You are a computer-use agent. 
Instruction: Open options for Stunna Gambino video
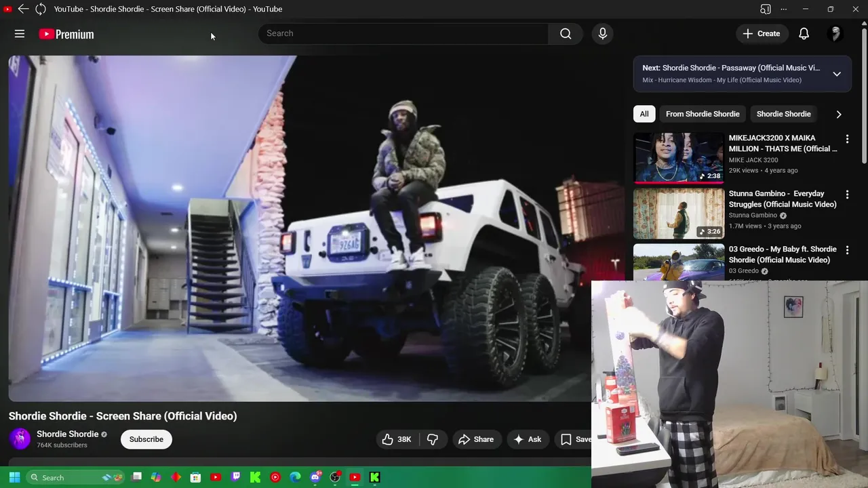846,195
